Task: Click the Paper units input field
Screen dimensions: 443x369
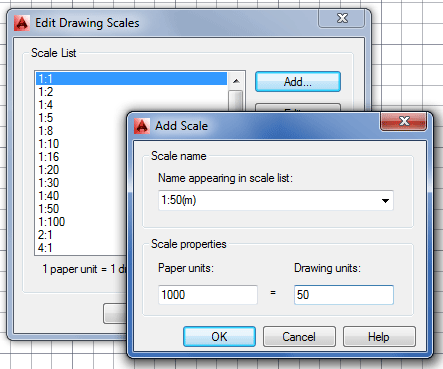Action: (x=208, y=295)
